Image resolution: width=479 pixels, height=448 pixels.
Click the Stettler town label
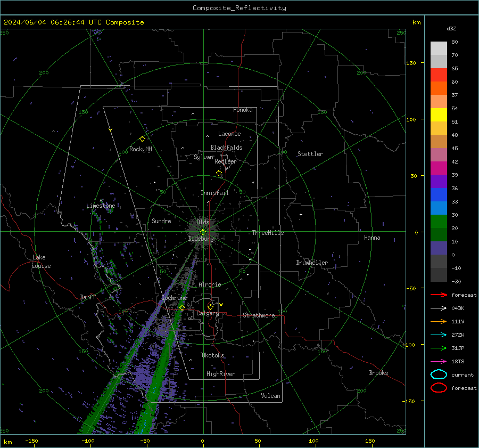(x=310, y=154)
